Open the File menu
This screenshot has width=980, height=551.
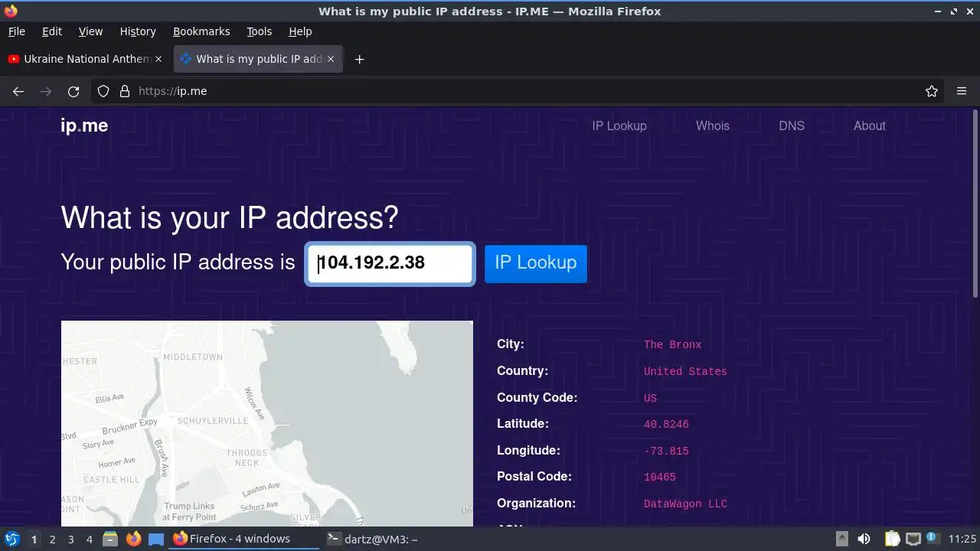[16, 31]
